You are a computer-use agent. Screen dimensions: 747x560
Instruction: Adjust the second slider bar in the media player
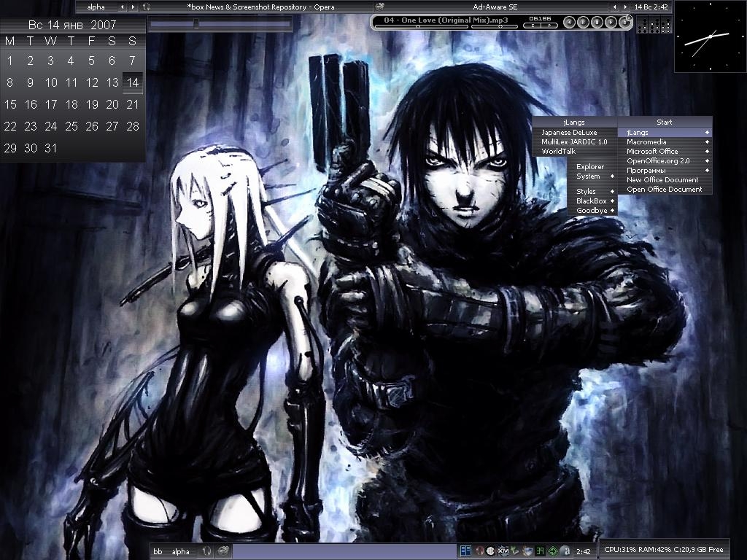pos(495,27)
